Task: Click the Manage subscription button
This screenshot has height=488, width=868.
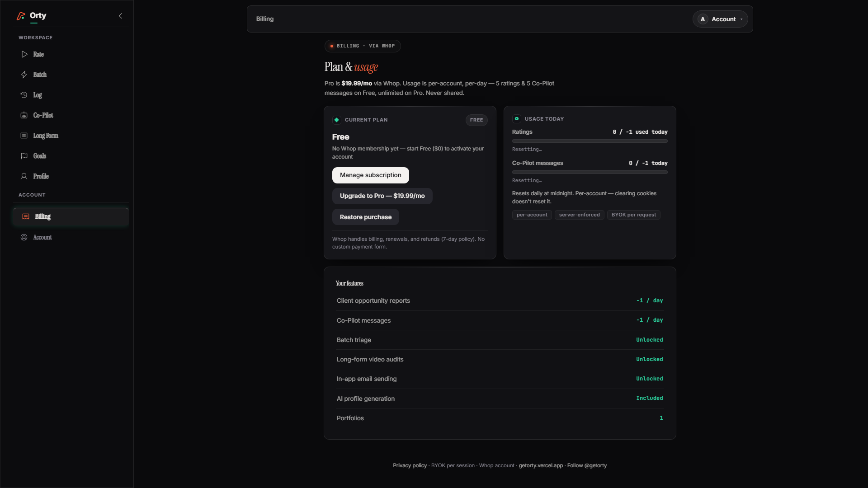Action: pyautogui.click(x=371, y=175)
